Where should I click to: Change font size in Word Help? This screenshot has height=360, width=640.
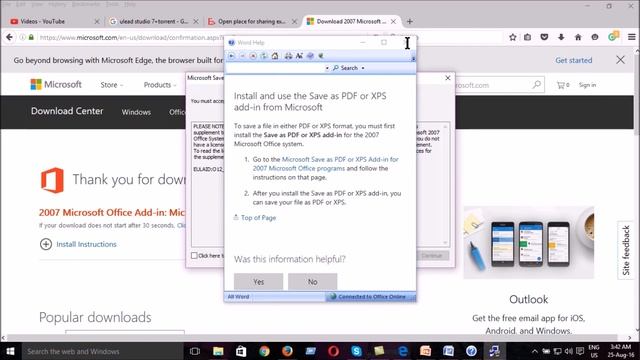point(299,56)
